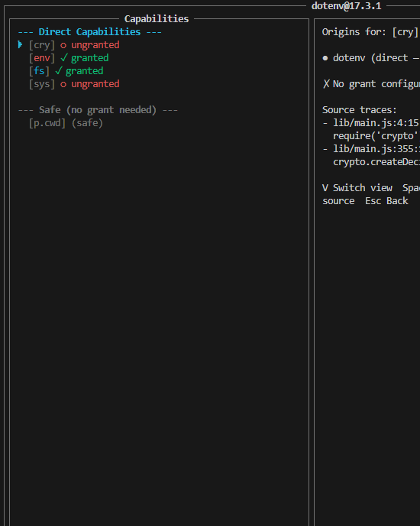Click the Esc Back shortcut
The width and height of the screenshot is (420, 526).
pyautogui.click(x=387, y=201)
